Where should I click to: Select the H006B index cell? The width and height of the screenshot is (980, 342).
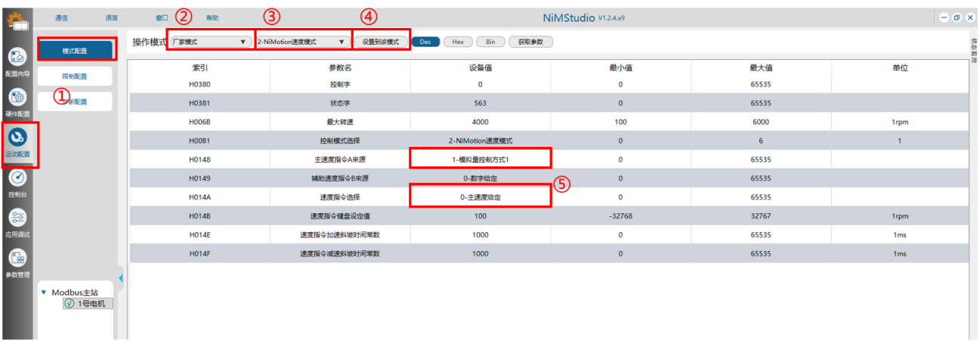click(x=200, y=121)
